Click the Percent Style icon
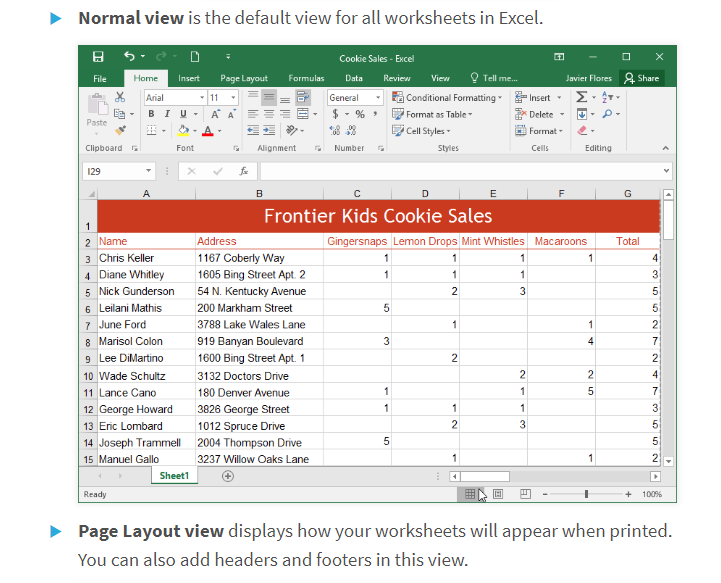The height and width of the screenshot is (583, 721). click(360, 114)
